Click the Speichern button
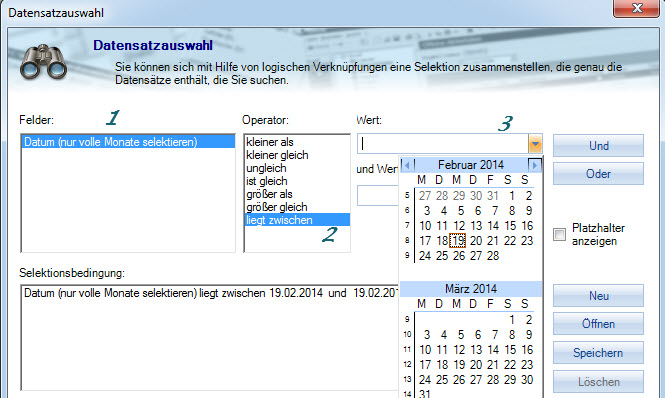Image resolution: width=665 pixels, height=398 pixels. pos(598,353)
